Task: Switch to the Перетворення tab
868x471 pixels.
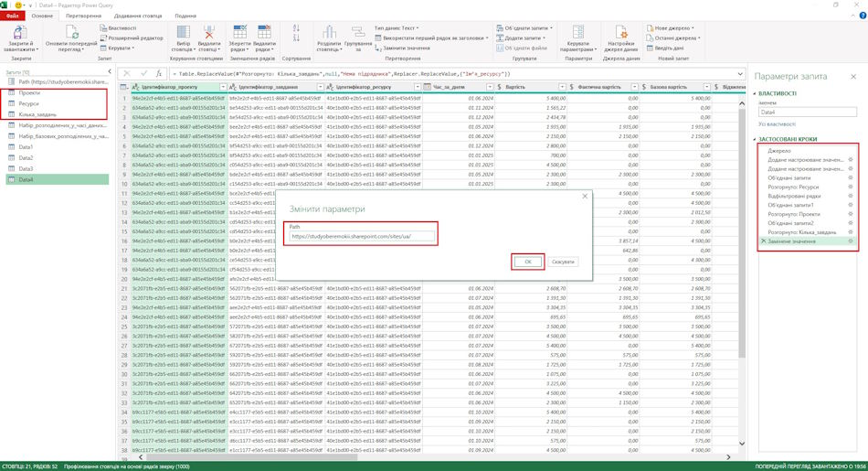Action: coord(83,16)
